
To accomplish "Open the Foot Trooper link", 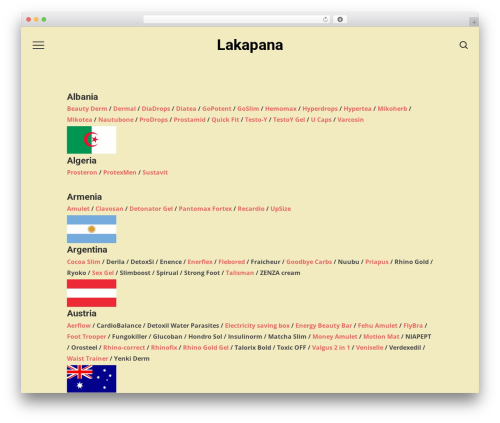I will pyautogui.click(x=86, y=336).
